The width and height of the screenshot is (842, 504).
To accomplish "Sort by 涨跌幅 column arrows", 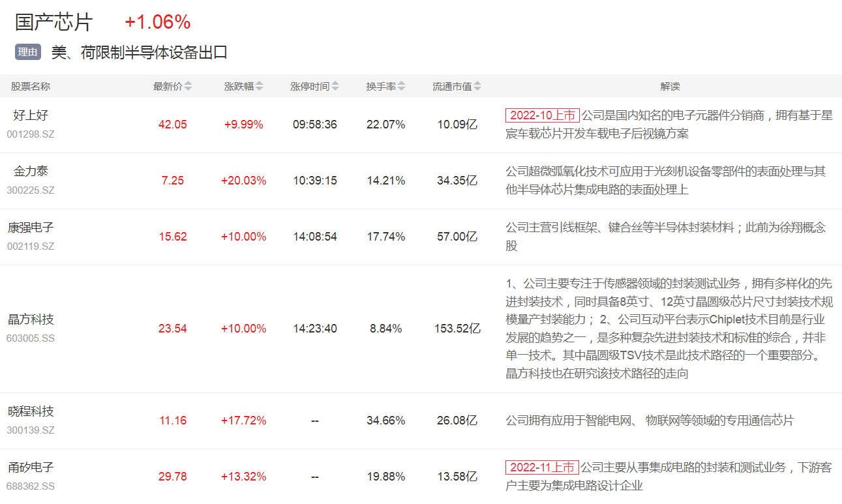I will (x=260, y=86).
